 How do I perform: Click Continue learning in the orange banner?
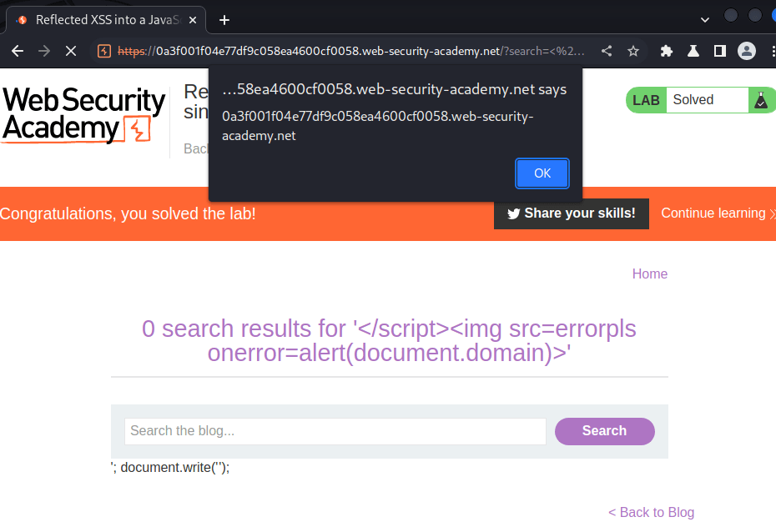[713, 213]
